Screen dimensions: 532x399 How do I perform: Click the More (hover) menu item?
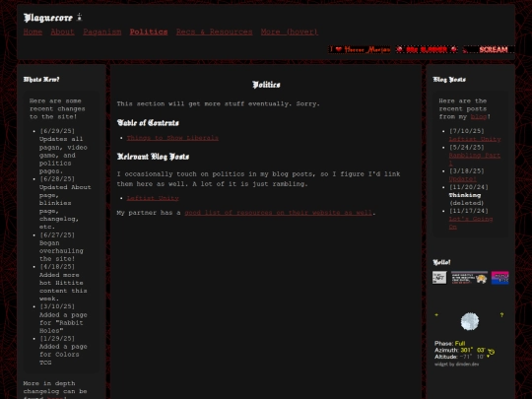290,32
